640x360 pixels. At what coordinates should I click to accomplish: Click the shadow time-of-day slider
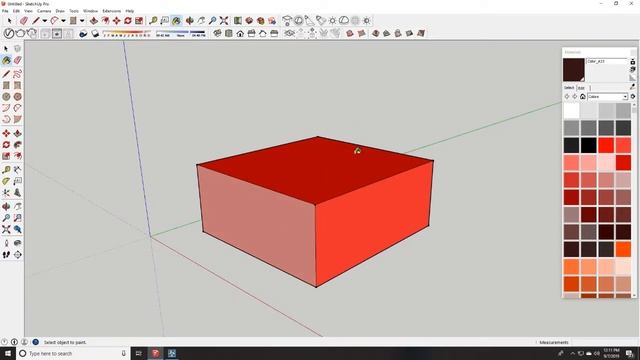[180, 33]
